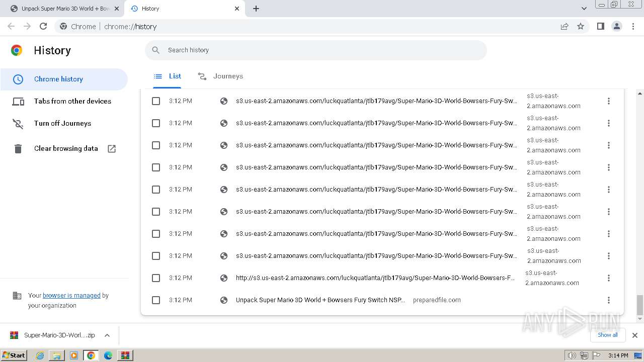The image size is (644, 362).
Task: Click the history list scrollbar thumb
Action: [x=640, y=304]
